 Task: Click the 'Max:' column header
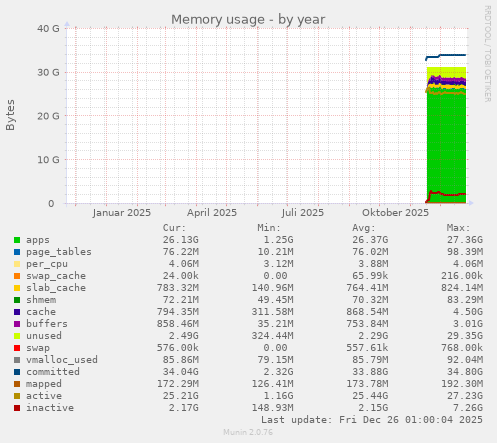(458, 228)
